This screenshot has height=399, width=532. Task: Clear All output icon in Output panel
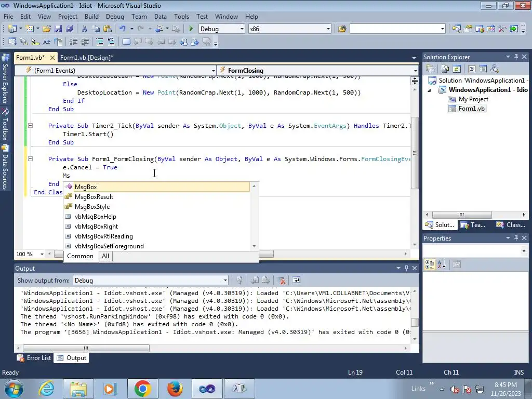click(x=281, y=280)
